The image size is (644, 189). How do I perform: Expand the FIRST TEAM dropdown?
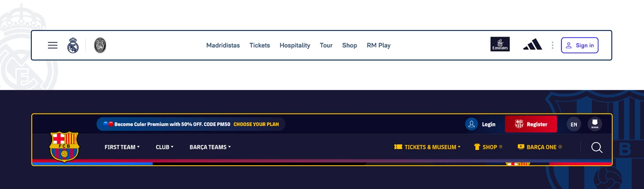pos(122,147)
